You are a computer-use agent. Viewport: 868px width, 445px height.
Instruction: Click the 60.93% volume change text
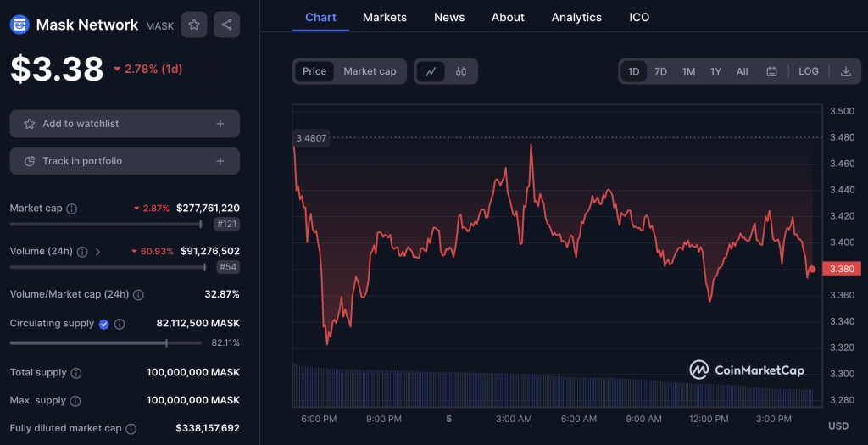[157, 251]
